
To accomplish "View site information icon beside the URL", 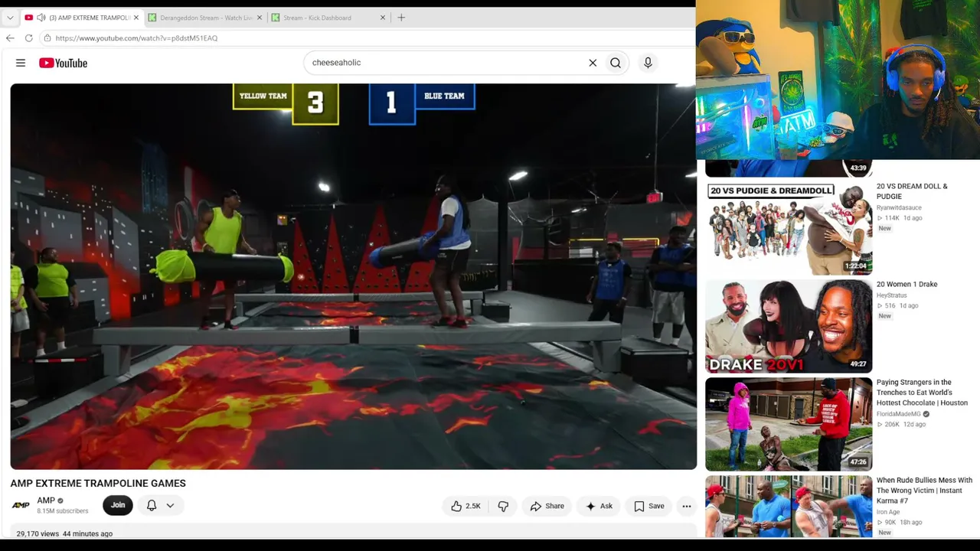I will tap(47, 37).
